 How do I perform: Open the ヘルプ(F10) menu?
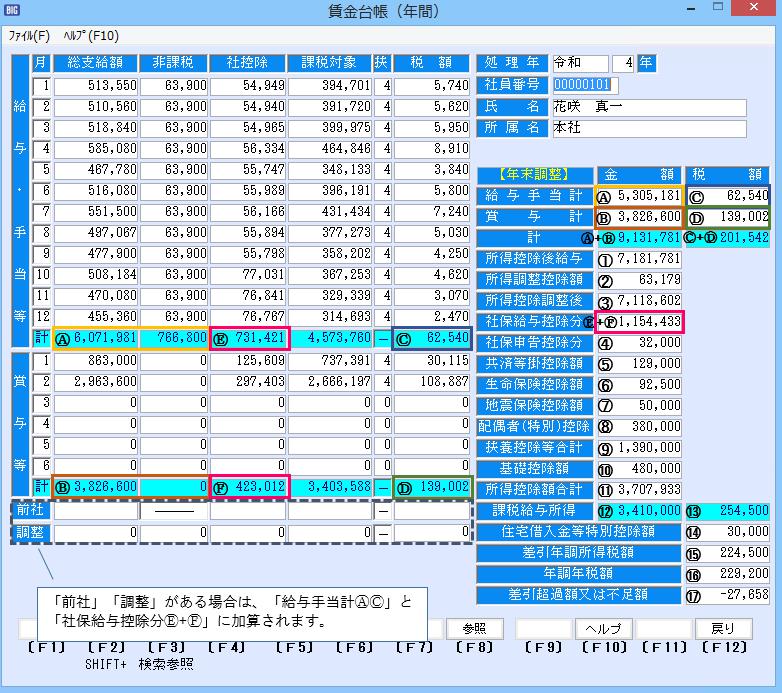(x=91, y=36)
